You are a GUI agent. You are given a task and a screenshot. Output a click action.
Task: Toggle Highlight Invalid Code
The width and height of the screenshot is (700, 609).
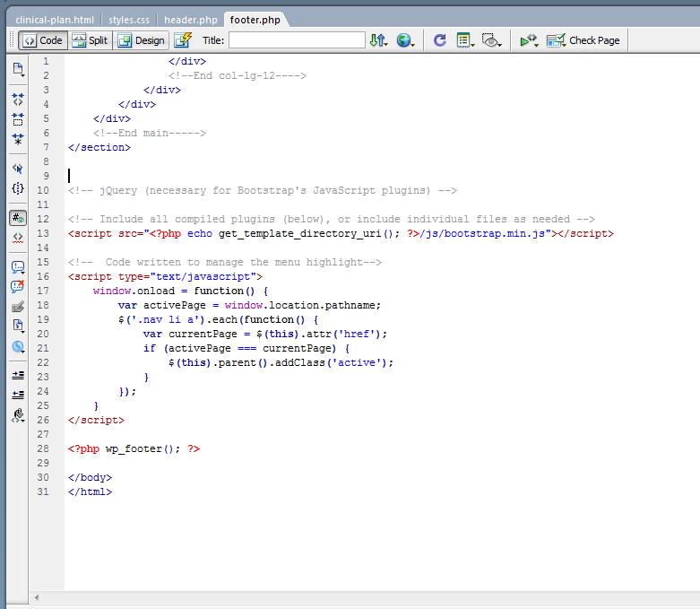click(x=18, y=238)
